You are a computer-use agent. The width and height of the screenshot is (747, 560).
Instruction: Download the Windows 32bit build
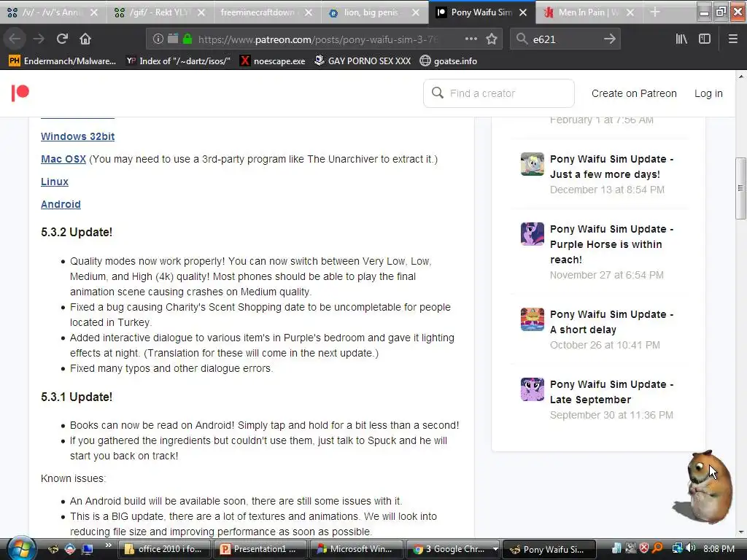point(77,136)
